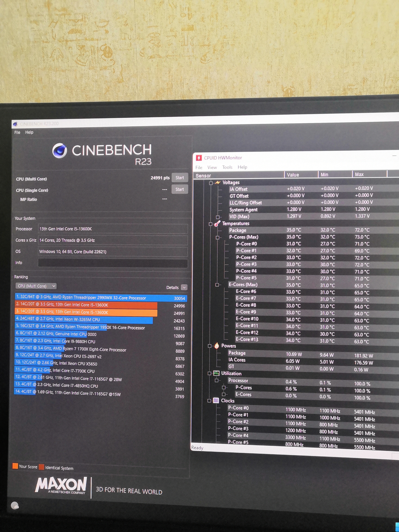Open HWMonitor Tools menu
Image resolution: width=399 pixels, height=532 pixels.
point(227,167)
